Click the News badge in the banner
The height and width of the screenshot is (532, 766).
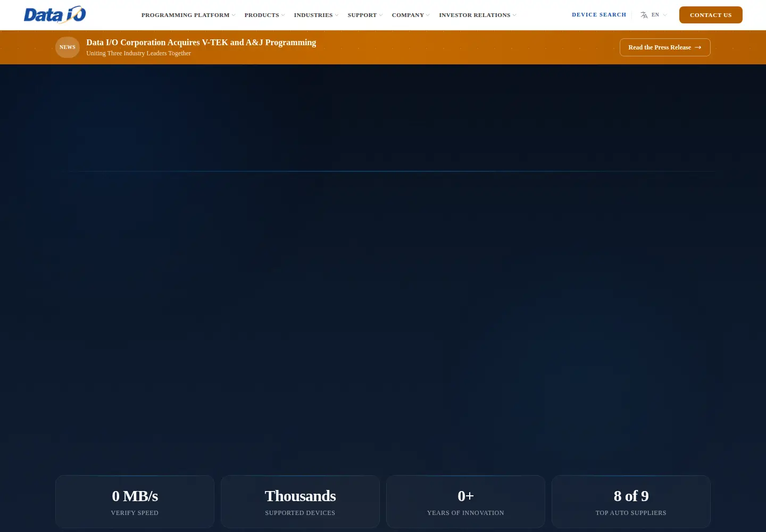68,47
